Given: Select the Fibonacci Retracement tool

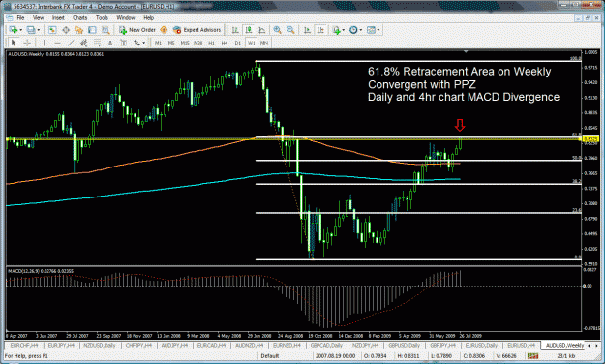Looking at the screenshot, I should coord(97,43).
